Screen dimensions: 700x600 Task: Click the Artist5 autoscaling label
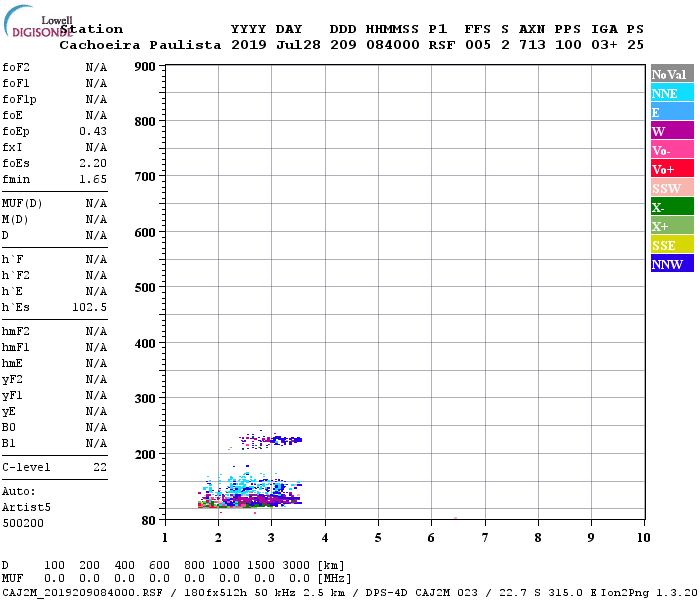[26, 508]
